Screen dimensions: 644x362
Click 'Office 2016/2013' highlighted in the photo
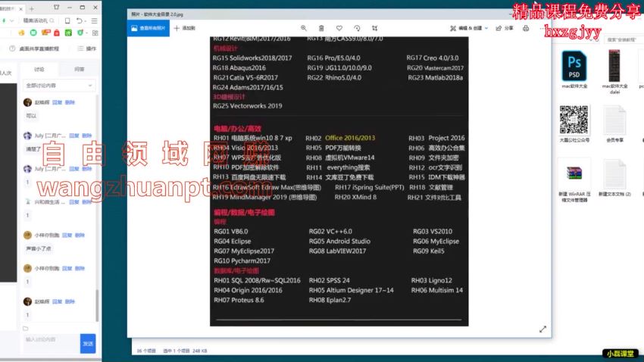coord(350,138)
